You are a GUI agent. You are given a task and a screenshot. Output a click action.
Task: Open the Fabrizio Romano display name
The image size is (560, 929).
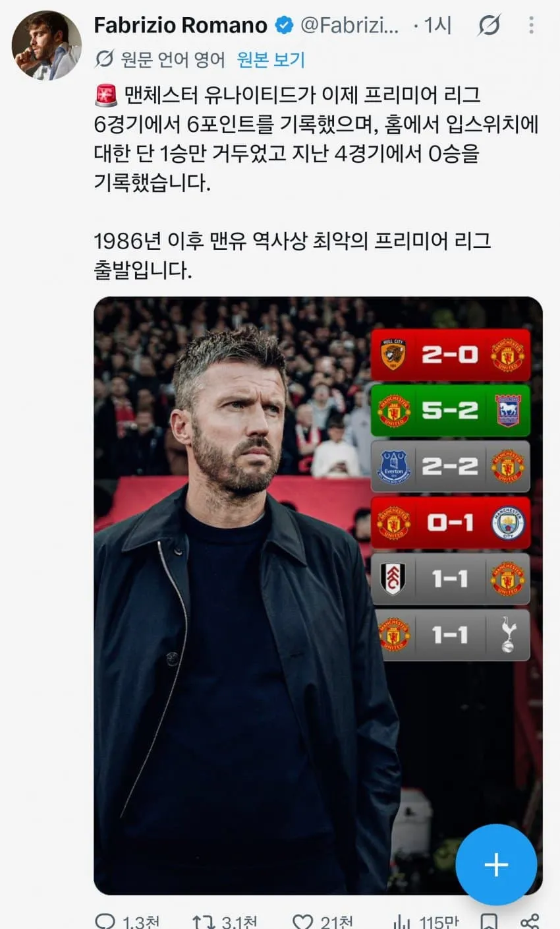pyautogui.click(x=181, y=26)
